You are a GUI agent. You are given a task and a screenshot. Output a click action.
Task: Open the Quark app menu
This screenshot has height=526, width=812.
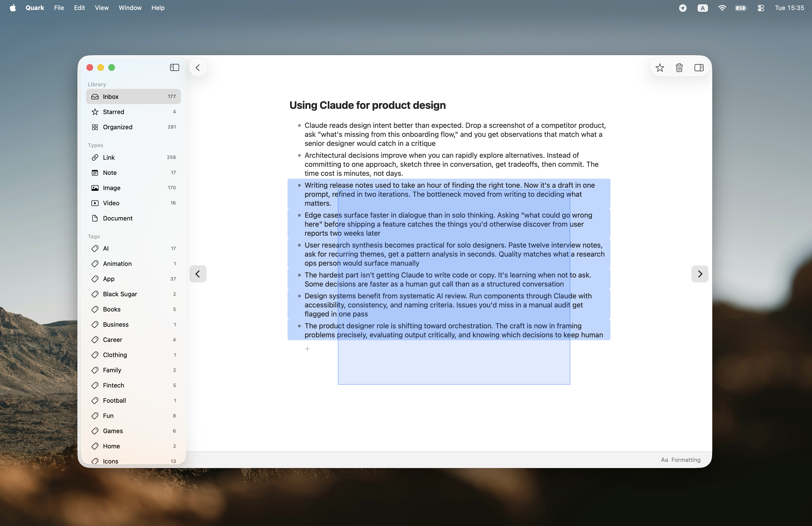(35, 8)
